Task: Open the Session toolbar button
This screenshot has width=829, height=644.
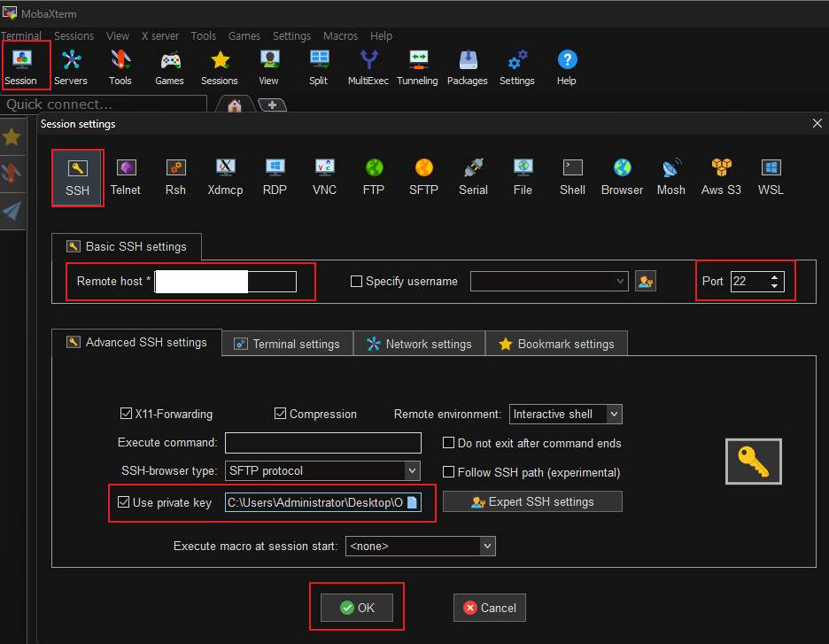Action: pyautogui.click(x=21, y=67)
